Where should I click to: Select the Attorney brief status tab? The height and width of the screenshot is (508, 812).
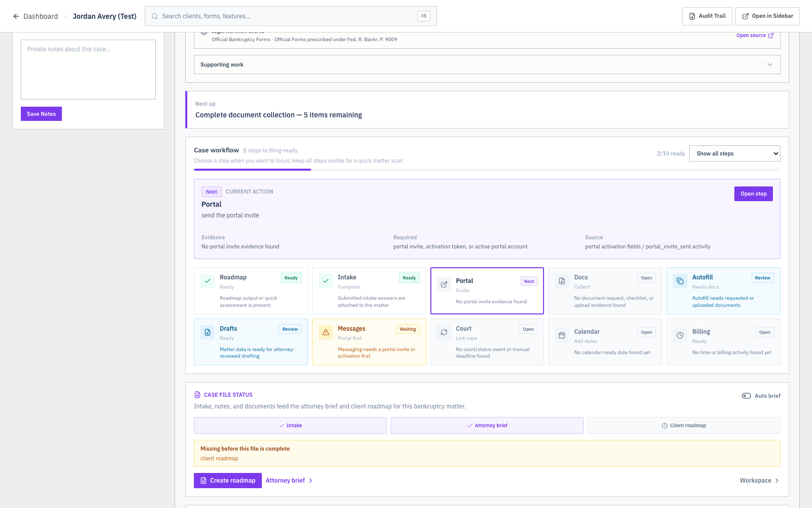pos(487,426)
